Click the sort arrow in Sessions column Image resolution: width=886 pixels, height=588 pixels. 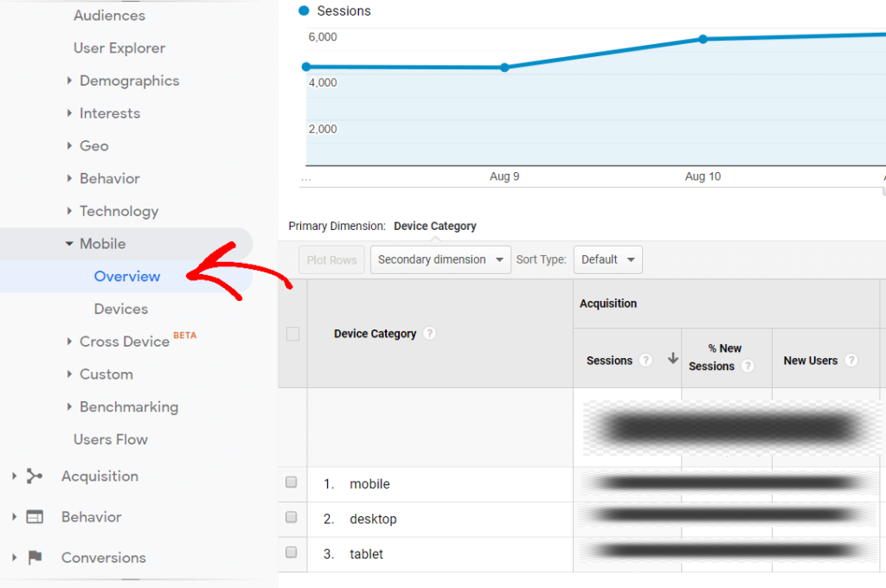pos(672,358)
